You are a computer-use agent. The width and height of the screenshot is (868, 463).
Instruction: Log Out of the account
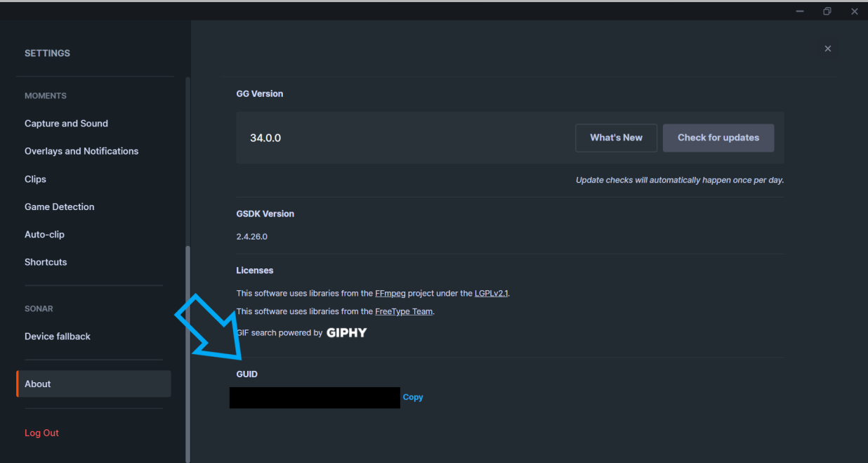(x=41, y=433)
